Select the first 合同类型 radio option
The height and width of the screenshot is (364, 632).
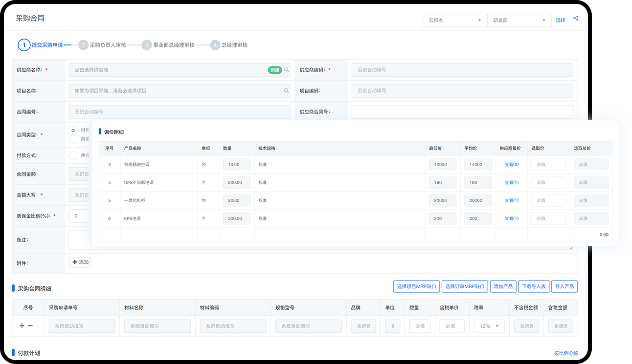73,130
